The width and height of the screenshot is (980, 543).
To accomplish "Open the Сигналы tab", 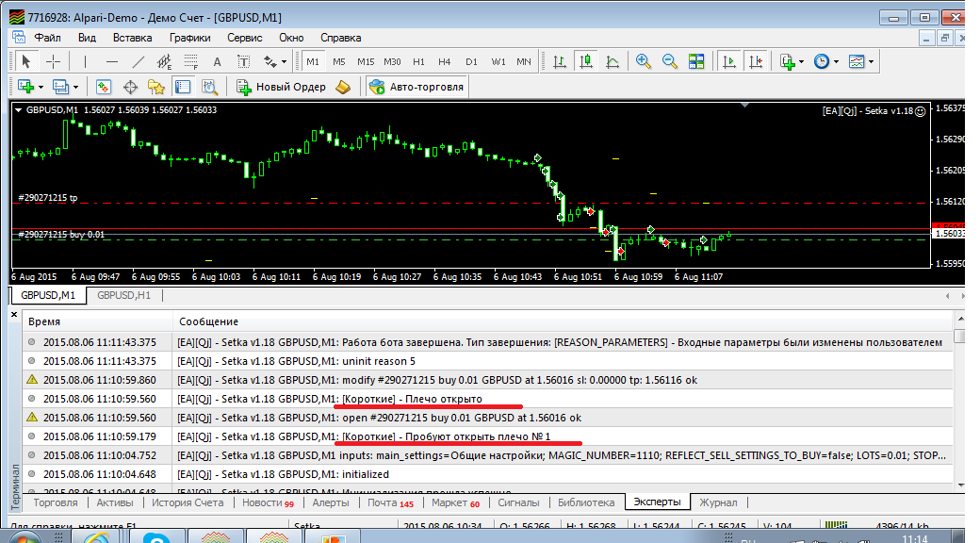I will click(518, 502).
